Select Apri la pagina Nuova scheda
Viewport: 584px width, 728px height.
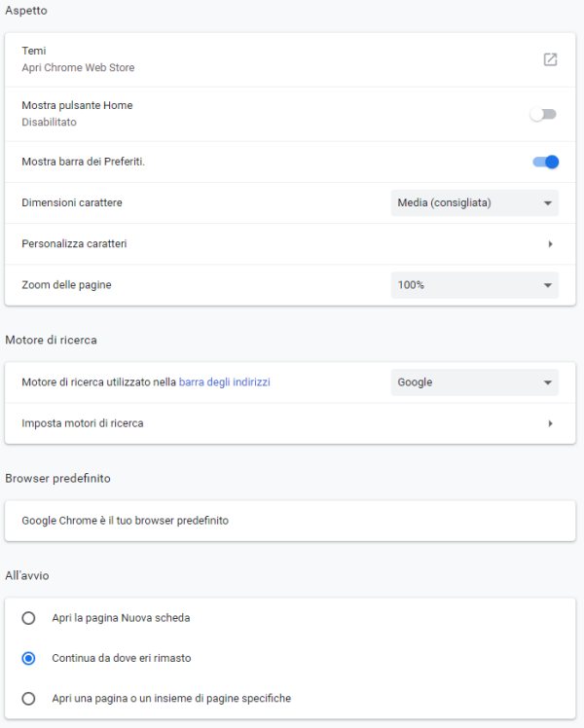28,618
